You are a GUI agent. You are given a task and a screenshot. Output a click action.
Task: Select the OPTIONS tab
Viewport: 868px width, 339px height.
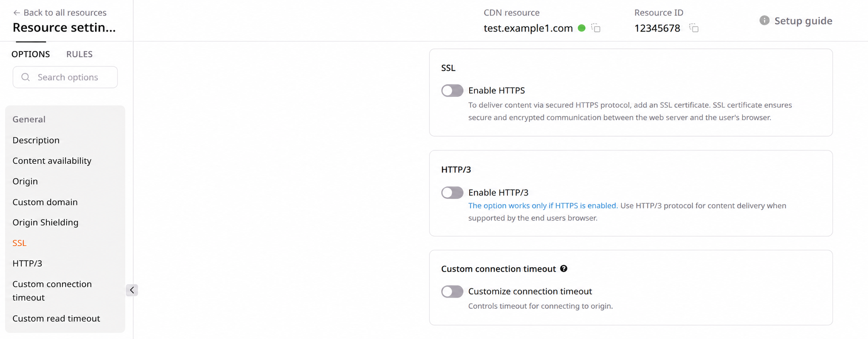click(x=31, y=54)
